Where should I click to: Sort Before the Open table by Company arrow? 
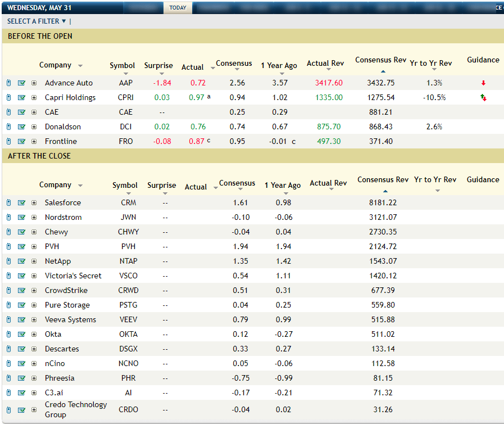[80, 66]
